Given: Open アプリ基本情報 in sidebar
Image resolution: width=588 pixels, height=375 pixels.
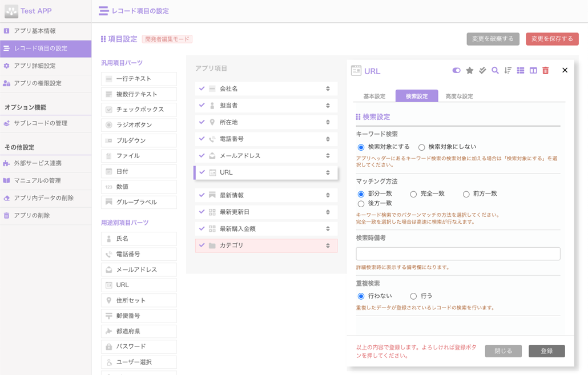Looking at the screenshot, I should point(46,31).
